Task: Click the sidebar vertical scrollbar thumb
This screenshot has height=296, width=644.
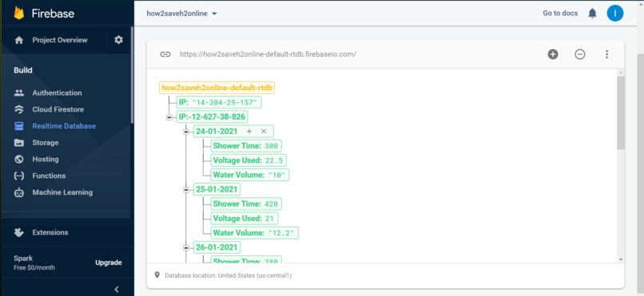Action: click(132, 75)
